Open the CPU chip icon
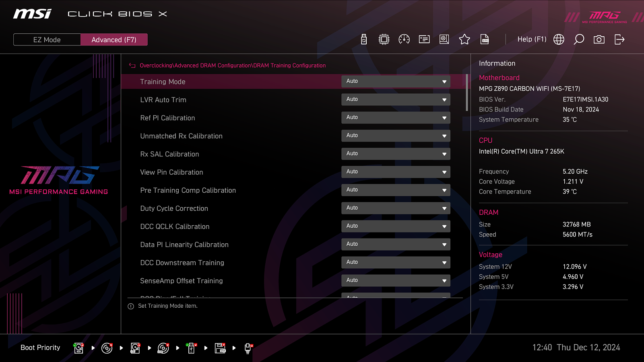Viewport: 644px width, 362px height. pos(384,39)
